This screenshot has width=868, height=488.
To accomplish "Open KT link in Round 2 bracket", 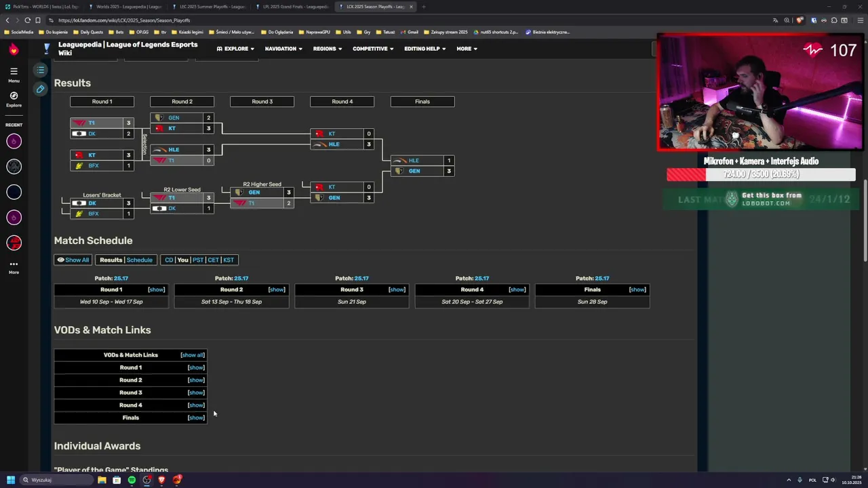I will 172,128.
